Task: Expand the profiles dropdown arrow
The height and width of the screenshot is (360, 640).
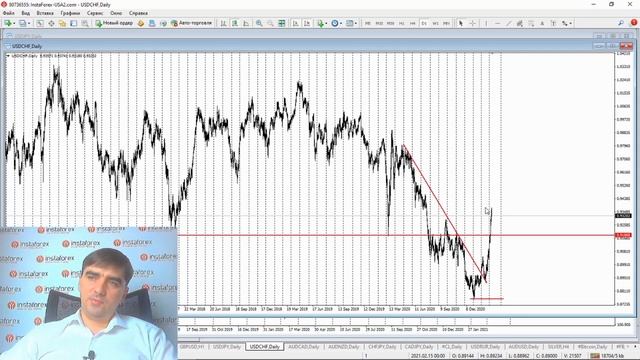Action: [x=29, y=23]
